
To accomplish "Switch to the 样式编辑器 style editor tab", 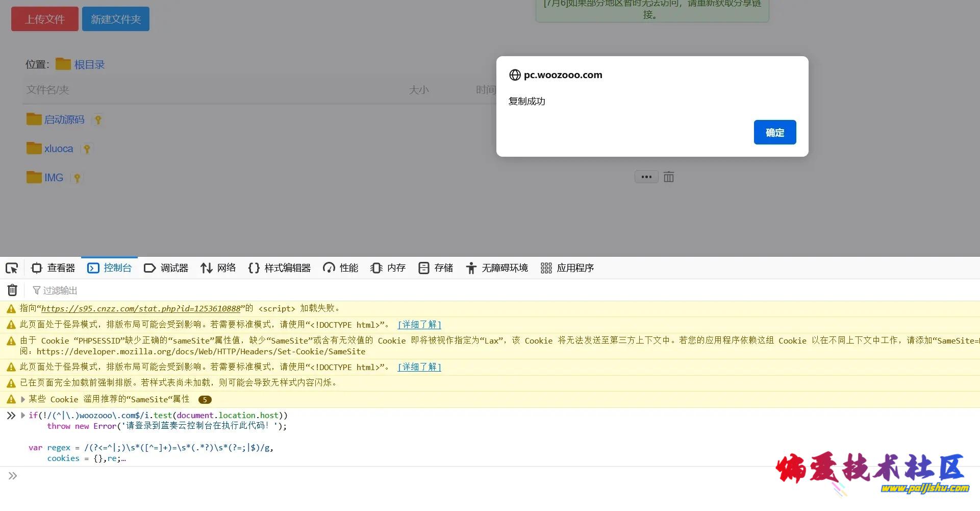I will (x=280, y=268).
